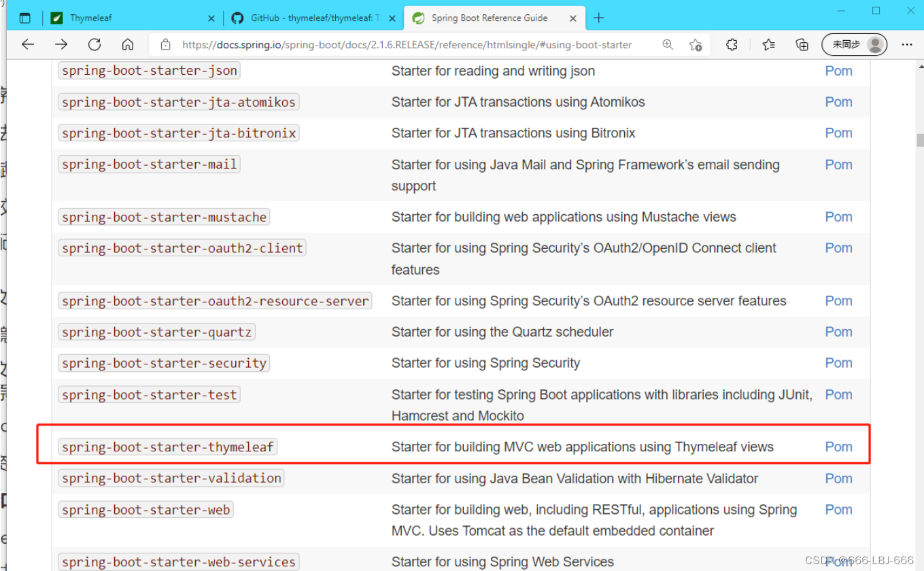The image size is (924, 571).
Task: Click spring-boot-starter-test code label
Action: pos(150,394)
